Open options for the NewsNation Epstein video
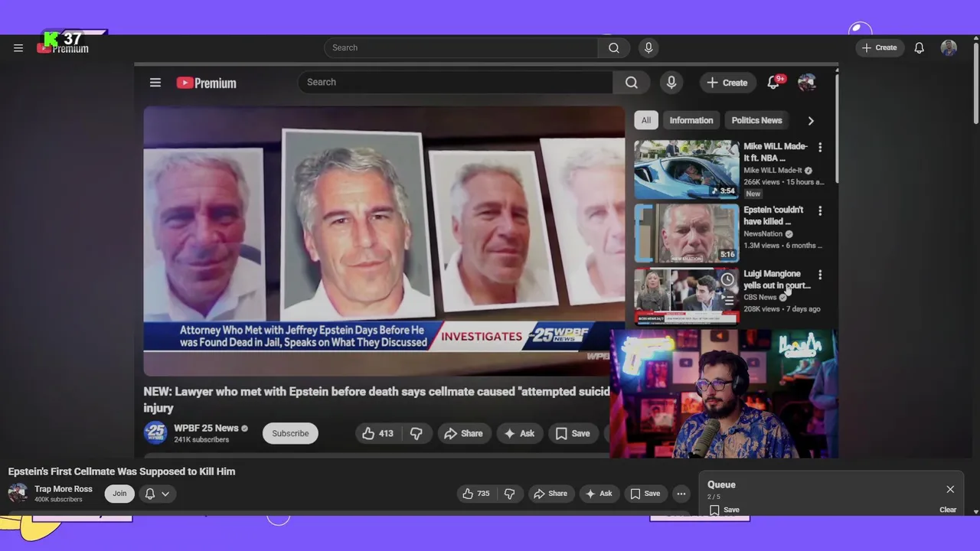980x551 pixels. click(x=820, y=210)
